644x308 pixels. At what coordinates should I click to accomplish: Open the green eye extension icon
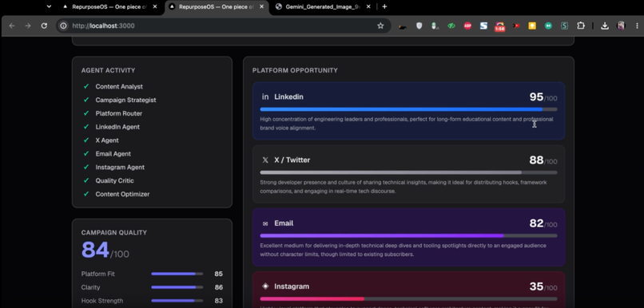click(451, 26)
